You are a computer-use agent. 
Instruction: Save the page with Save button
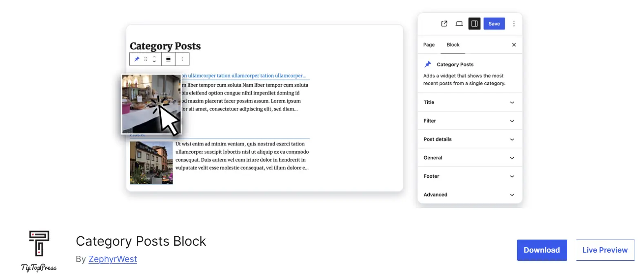pyautogui.click(x=494, y=24)
